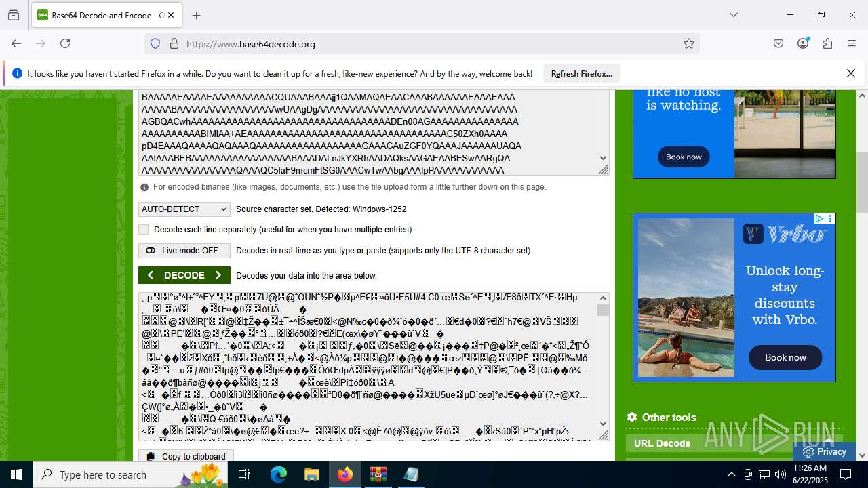Click output area scrollbar thumb

[x=603, y=310]
